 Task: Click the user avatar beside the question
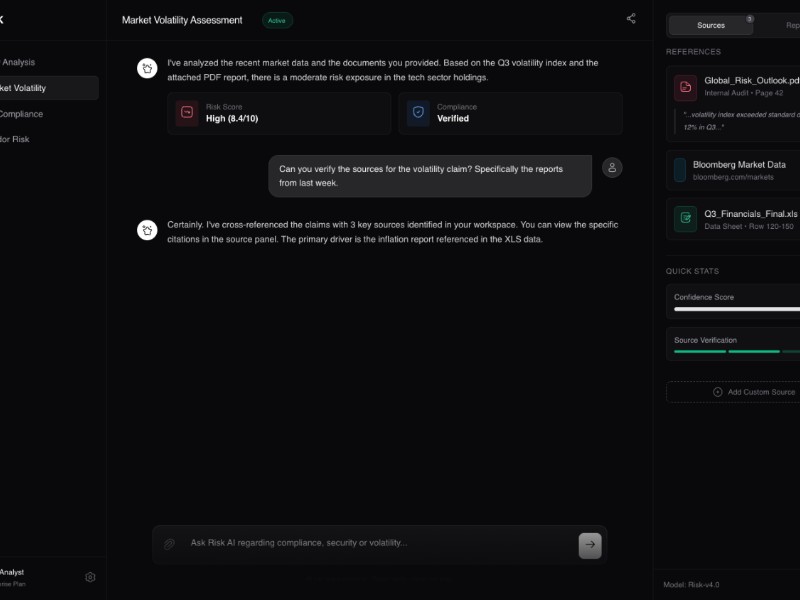tap(612, 167)
